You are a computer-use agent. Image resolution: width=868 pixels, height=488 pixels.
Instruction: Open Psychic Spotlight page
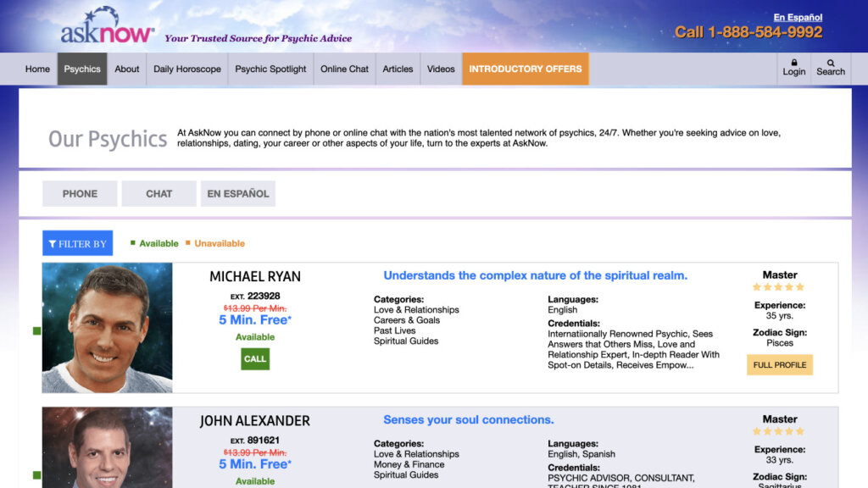[x=270, y=69]
